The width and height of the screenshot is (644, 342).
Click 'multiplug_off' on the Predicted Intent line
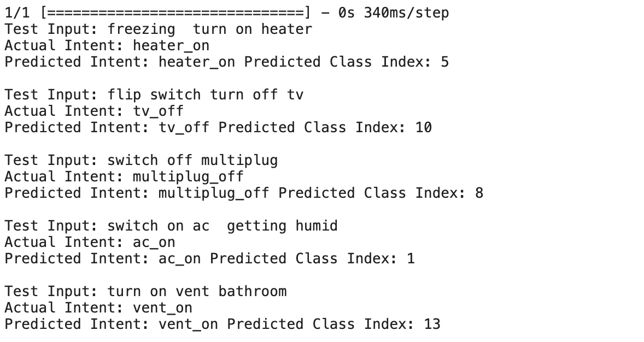(214, 193)
